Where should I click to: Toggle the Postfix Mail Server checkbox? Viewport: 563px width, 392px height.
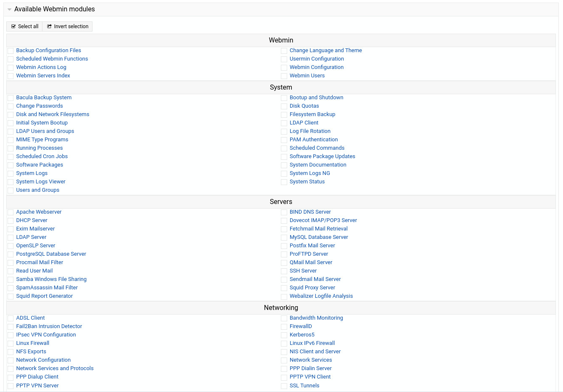pyautogui.click(x=284, y=246)
